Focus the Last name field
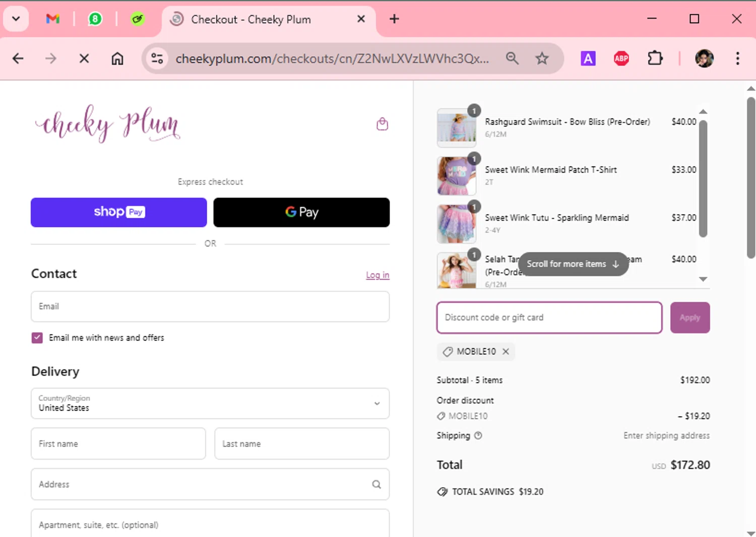756x537 pixels. 302,444
